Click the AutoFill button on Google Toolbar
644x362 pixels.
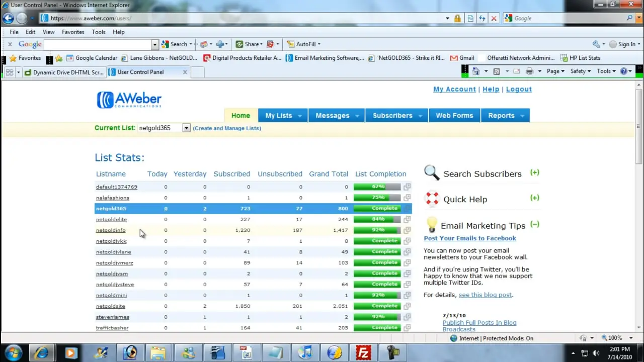click(303, 44)
